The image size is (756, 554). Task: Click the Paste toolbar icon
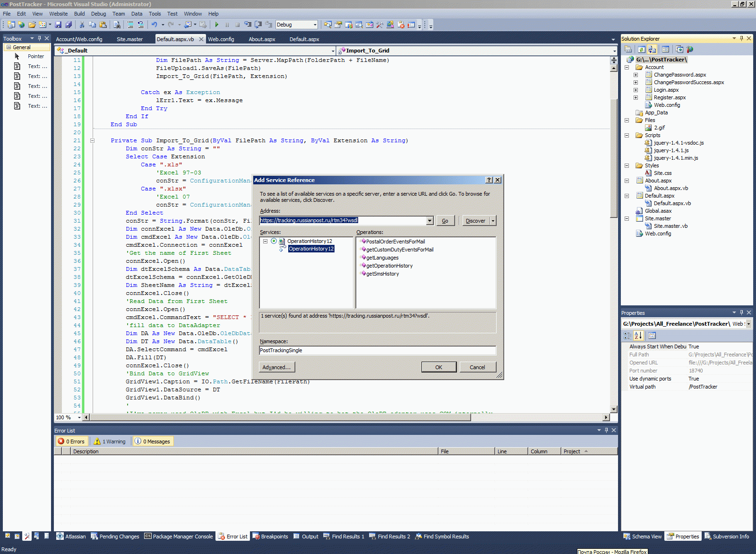[103, 25]
